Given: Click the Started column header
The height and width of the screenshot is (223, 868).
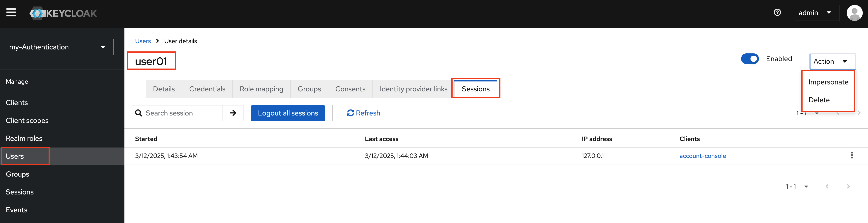Looking at the screenshot, I should tap(146, 139).
